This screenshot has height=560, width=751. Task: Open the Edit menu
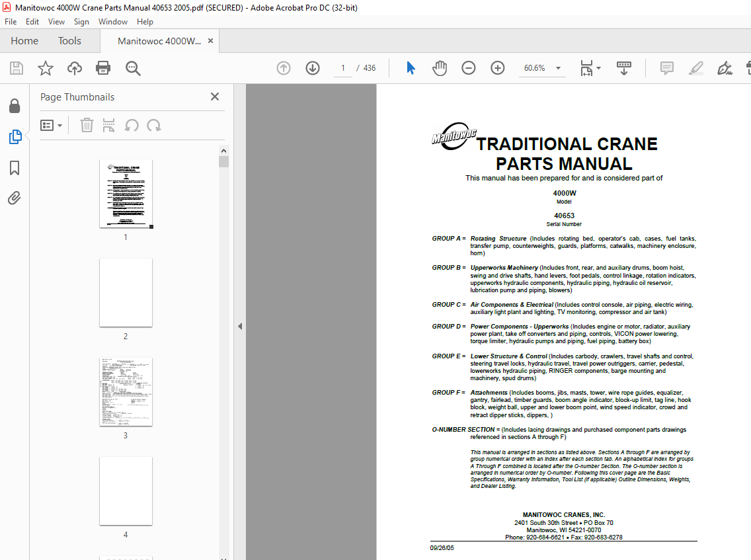[32, 22]
